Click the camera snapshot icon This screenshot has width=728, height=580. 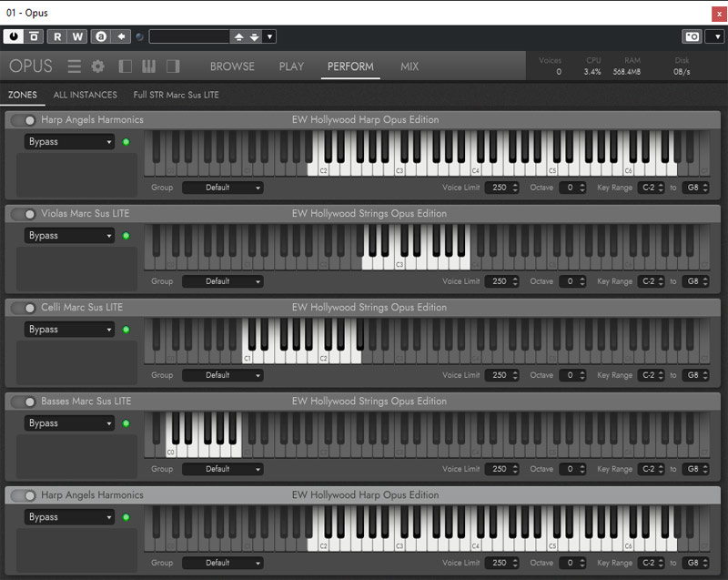[692, 36]
